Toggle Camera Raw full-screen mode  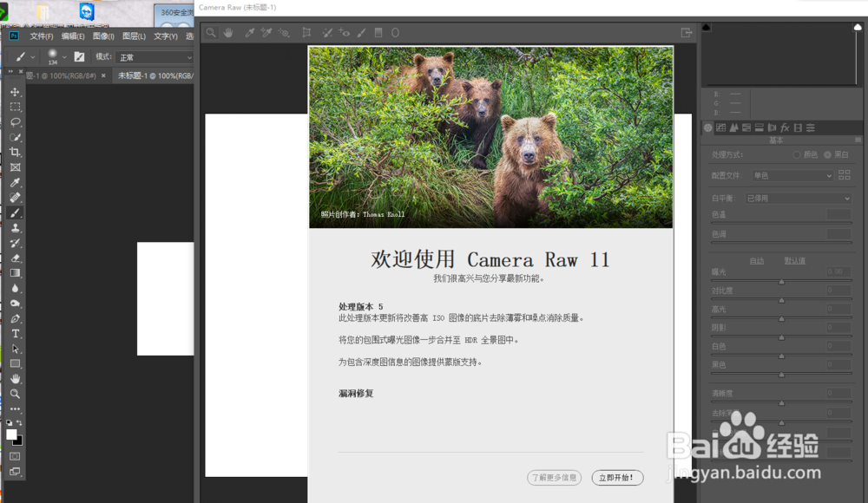point(686,31)
